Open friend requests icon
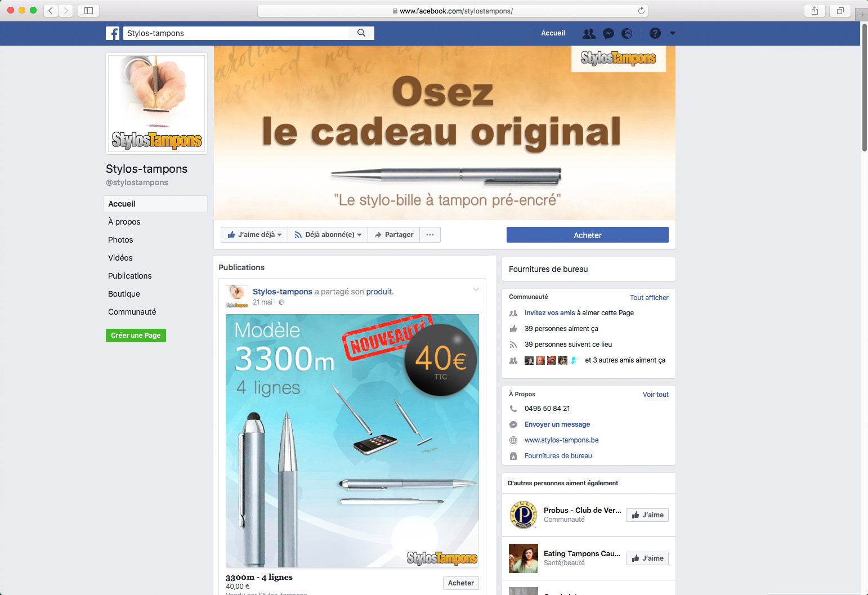The image size is (868, 595). [x=589, y=34]
